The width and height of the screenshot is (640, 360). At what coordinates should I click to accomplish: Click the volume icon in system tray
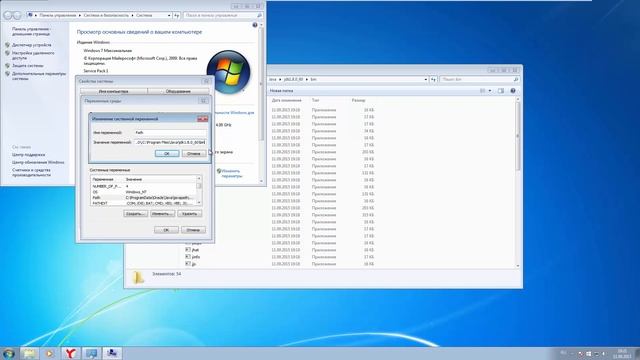click(x=604, y=353)
